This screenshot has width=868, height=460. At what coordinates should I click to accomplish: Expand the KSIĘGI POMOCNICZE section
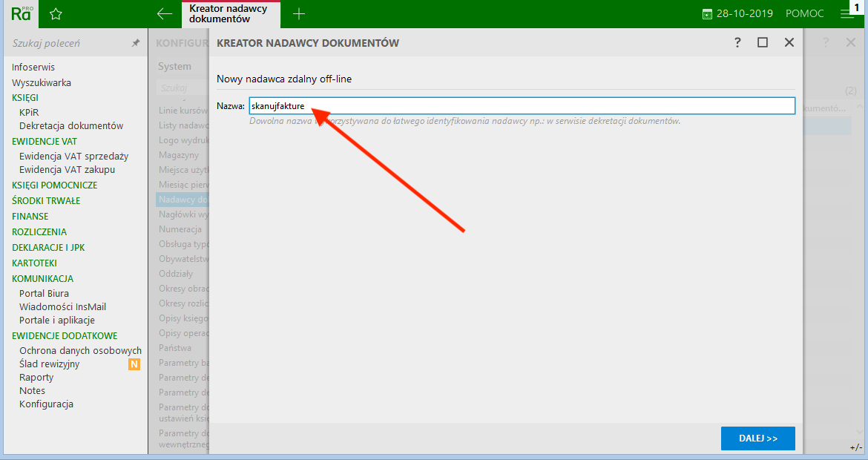coord(54,185)
